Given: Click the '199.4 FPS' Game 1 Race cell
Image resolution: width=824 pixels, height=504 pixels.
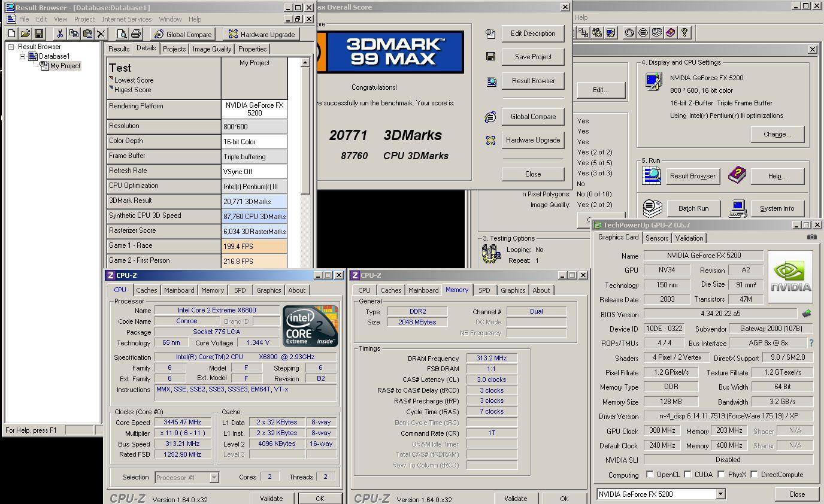Looking at the screenshot, I should pyautogui.click(x=255, y=247).
